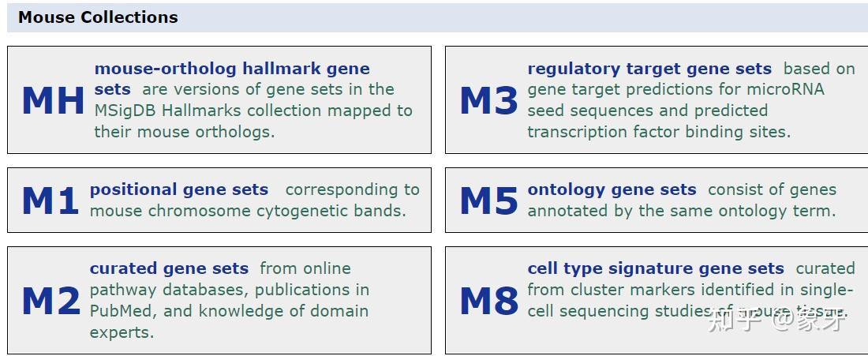Click the large M8 collection code

pyautogui.click(x=488, y=302)
